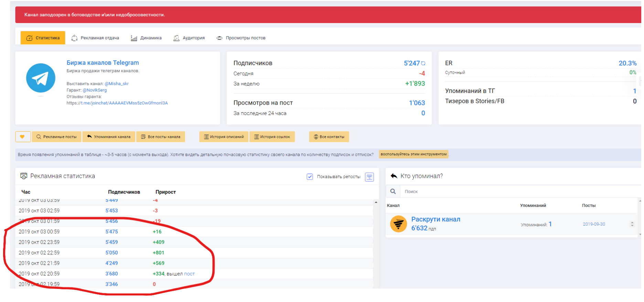Toggle Показывать репосты checkbox

click(310, 177)
